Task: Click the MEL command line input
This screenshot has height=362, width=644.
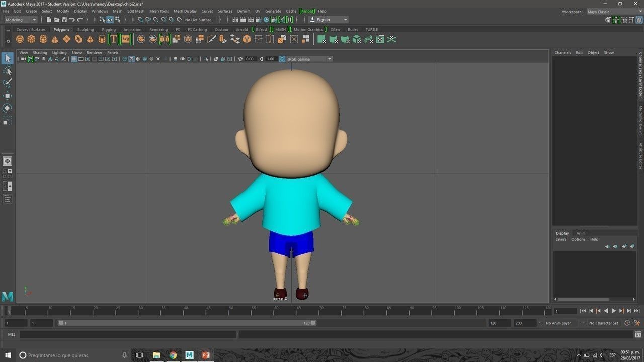Action: (128, 334)
